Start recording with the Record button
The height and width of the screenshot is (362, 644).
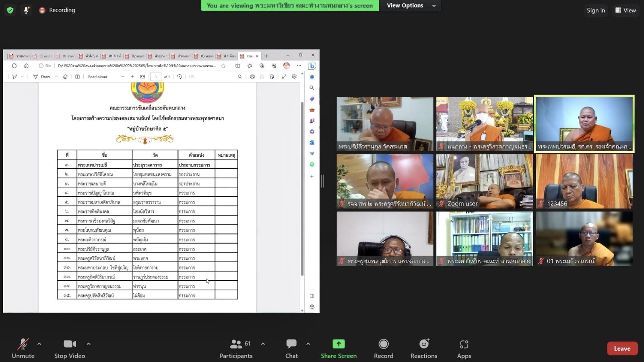384,348
